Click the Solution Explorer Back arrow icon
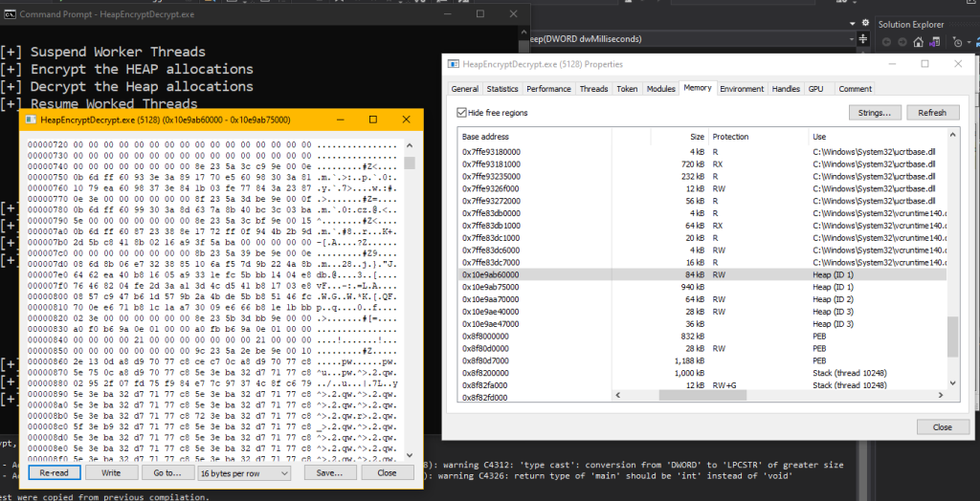 [884, 42]
